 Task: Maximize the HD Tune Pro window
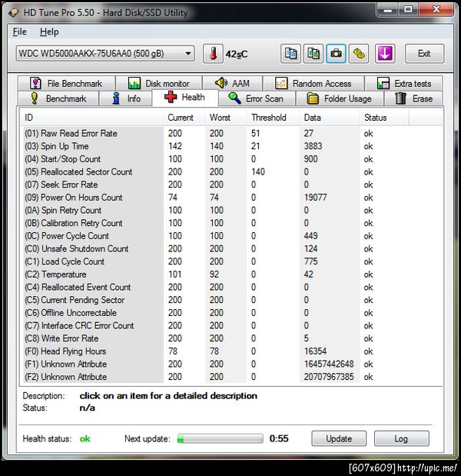pos(408,10)
